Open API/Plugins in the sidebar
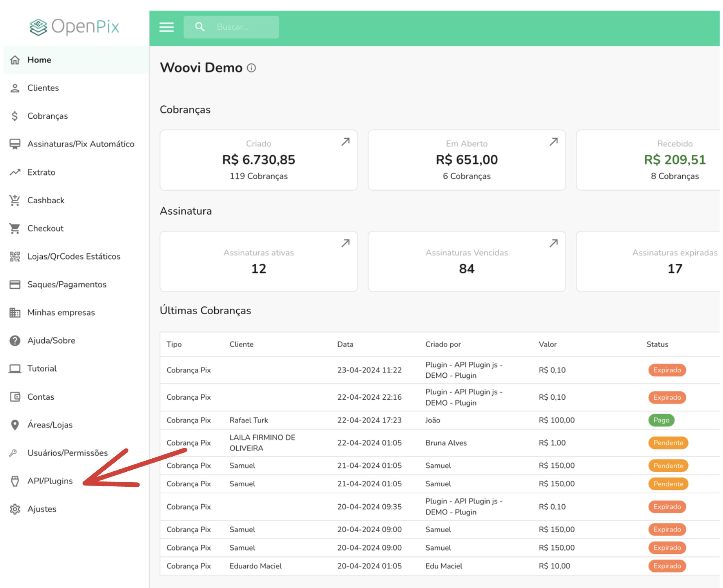The height and width of the screenshot is (588, 723). pyautogui.click(x=50, y=481)
